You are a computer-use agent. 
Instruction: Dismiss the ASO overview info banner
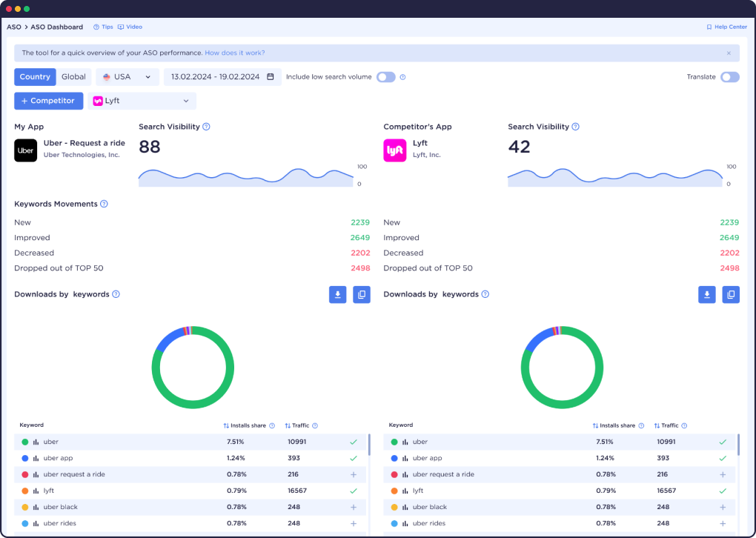(729, 53)
